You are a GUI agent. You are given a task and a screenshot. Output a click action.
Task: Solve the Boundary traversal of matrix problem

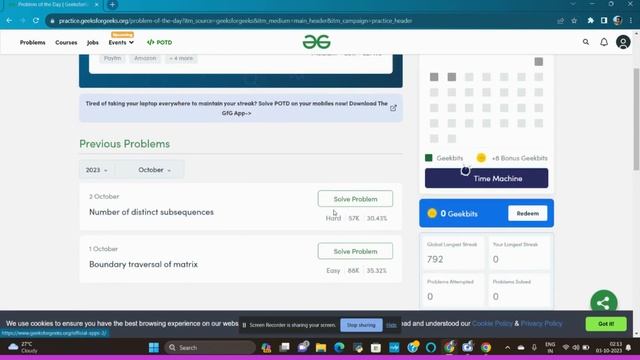click(x=355, y=251)
